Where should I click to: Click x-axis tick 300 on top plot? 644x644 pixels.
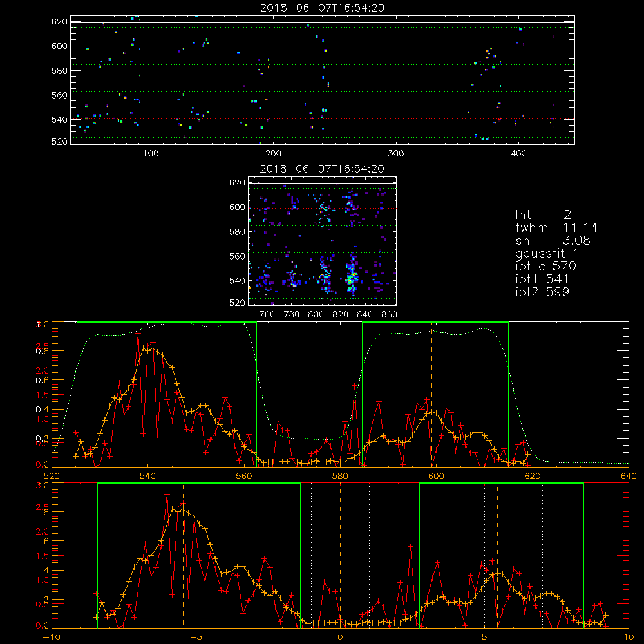tap(395, 154)
